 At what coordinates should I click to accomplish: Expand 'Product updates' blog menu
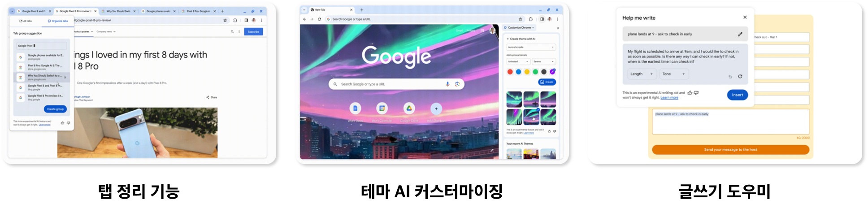click(83, 32)
